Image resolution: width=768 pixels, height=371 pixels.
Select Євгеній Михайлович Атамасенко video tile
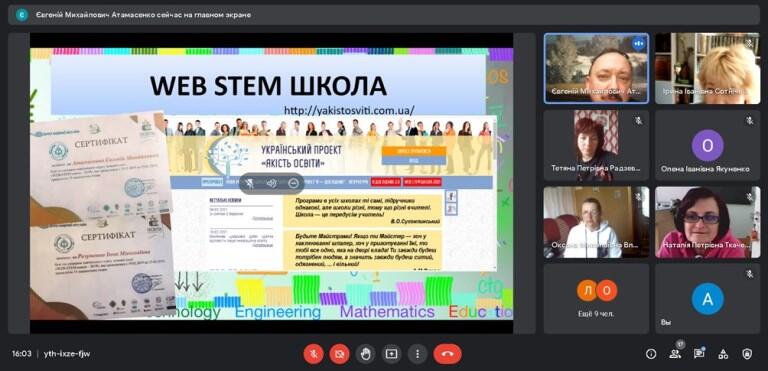pos(596,68)
